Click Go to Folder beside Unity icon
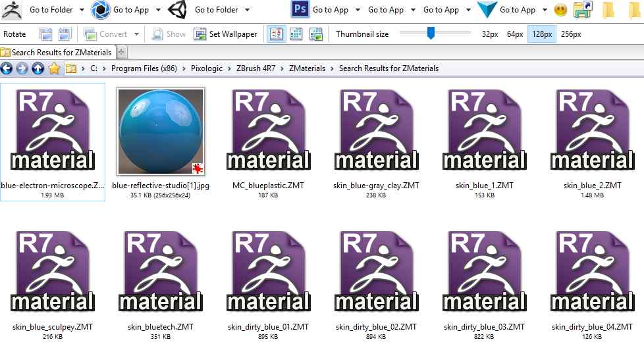This screenshot has height=352, width=644. click(x=217, y=10)
